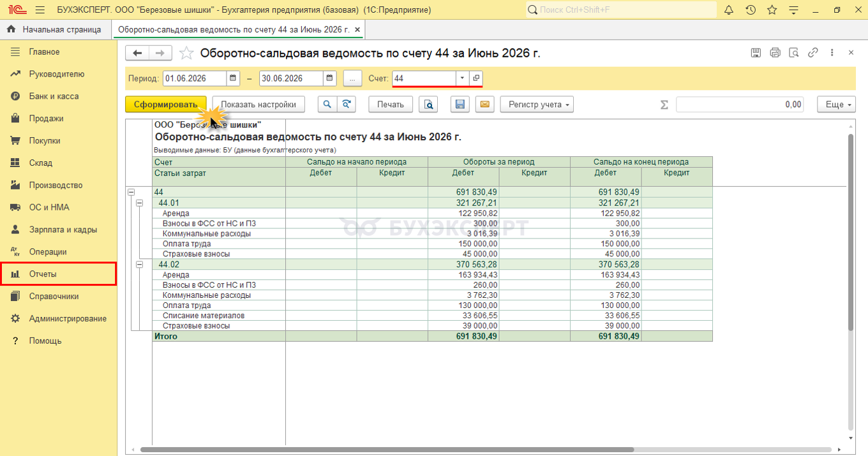Open the account field's selection form icon

(476, 78)
